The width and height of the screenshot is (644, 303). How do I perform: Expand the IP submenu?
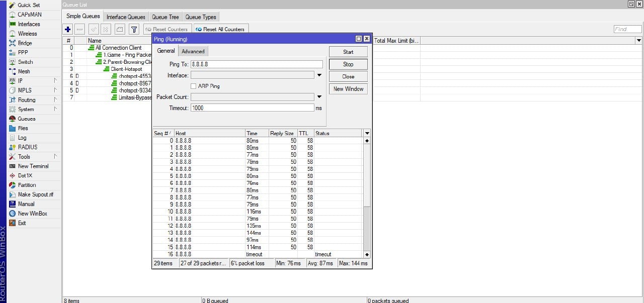pyautogui.click(x=55, y=80)
